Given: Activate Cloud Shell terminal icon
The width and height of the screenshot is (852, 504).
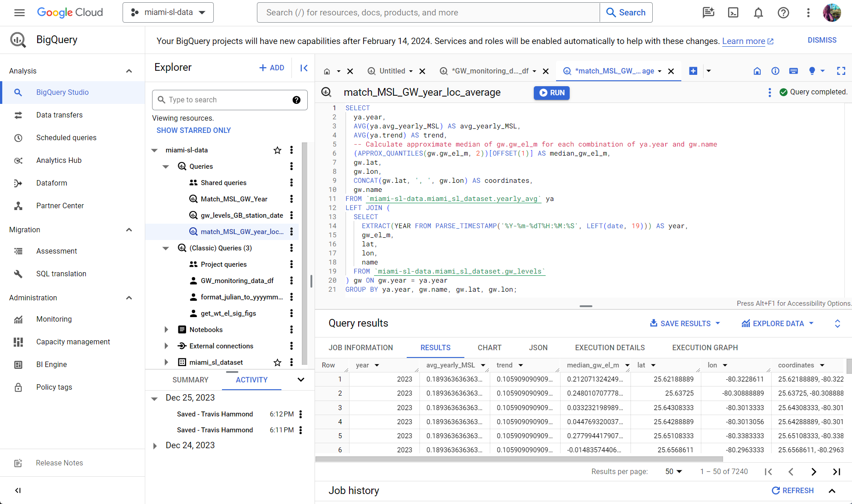Looking at the screenshot, I should (733, 13).
